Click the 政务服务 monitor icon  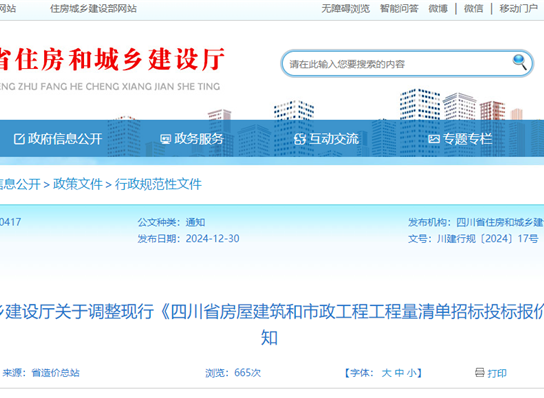coord(165,139)
